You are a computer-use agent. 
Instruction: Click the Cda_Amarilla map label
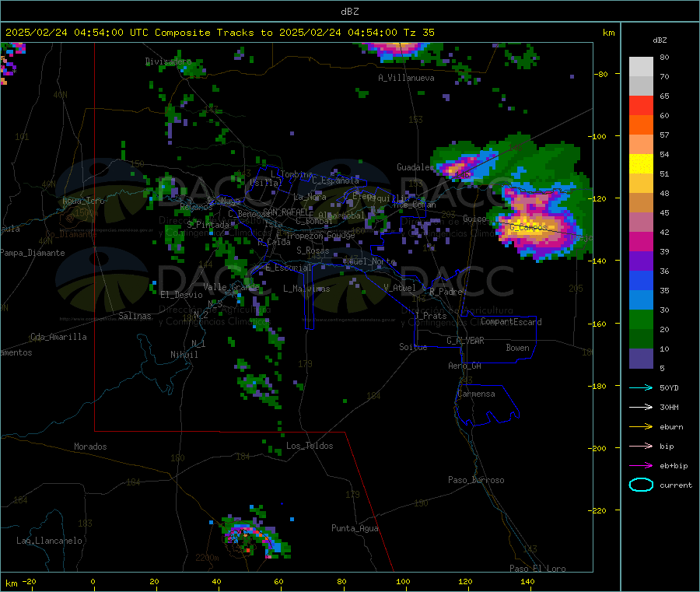58,337
